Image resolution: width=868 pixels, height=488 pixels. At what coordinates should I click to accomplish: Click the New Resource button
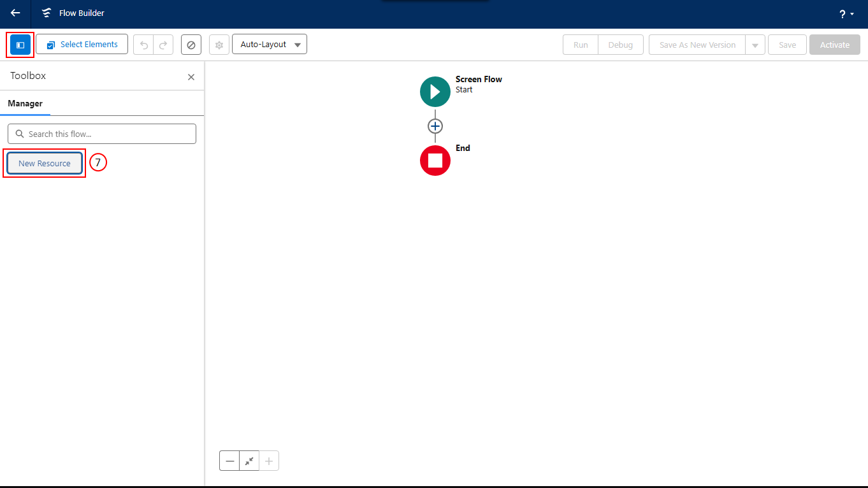pyautogui.click(x=45, y=163)
